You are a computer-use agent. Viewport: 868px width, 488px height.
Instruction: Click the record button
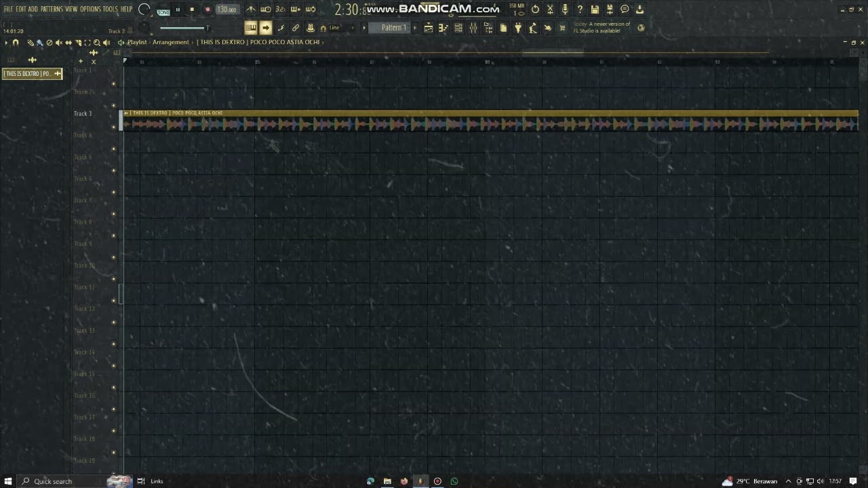pos(208,9)
